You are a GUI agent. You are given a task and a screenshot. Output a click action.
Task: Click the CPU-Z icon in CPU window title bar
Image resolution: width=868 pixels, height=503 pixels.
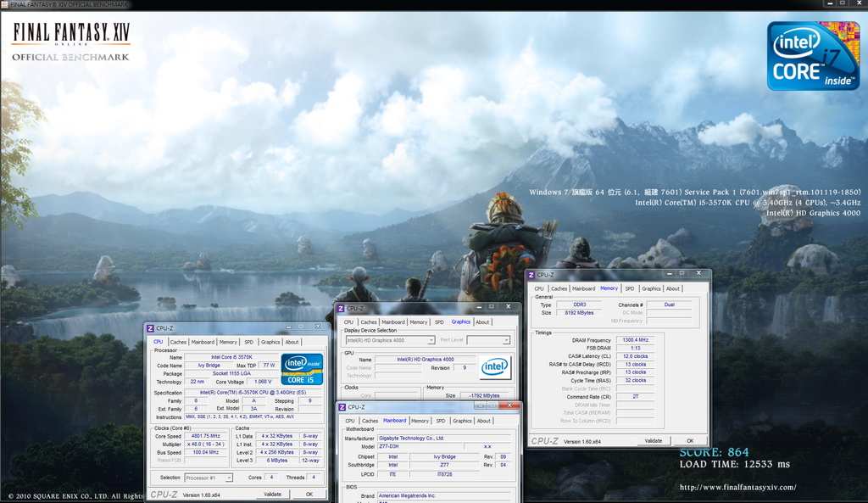(150, 328)
